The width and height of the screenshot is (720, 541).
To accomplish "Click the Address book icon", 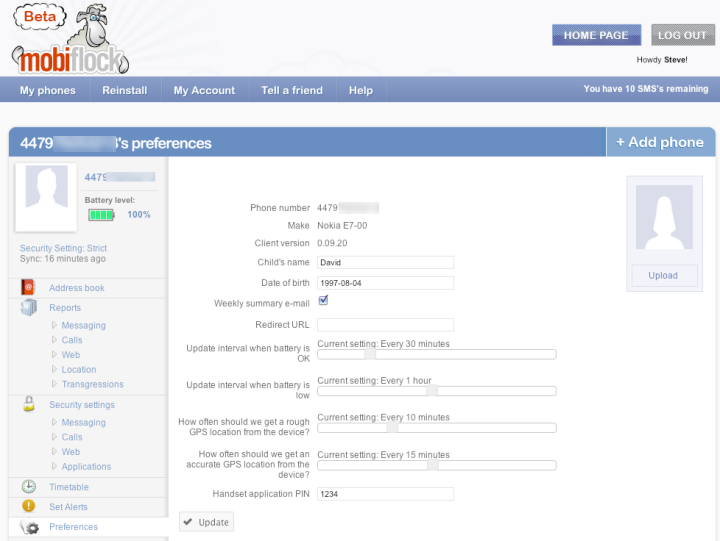I will (x=28, y=287).
